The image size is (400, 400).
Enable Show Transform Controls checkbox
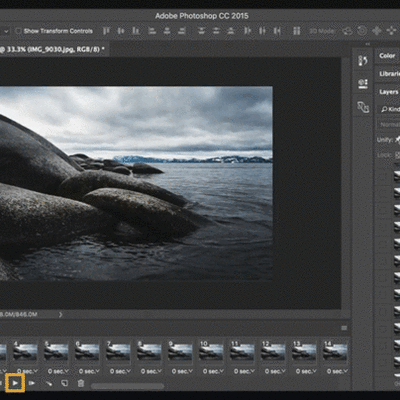18,31
